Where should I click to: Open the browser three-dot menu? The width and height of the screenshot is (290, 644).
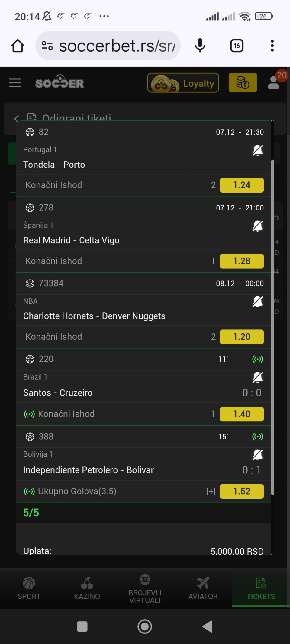click(272, 46)
